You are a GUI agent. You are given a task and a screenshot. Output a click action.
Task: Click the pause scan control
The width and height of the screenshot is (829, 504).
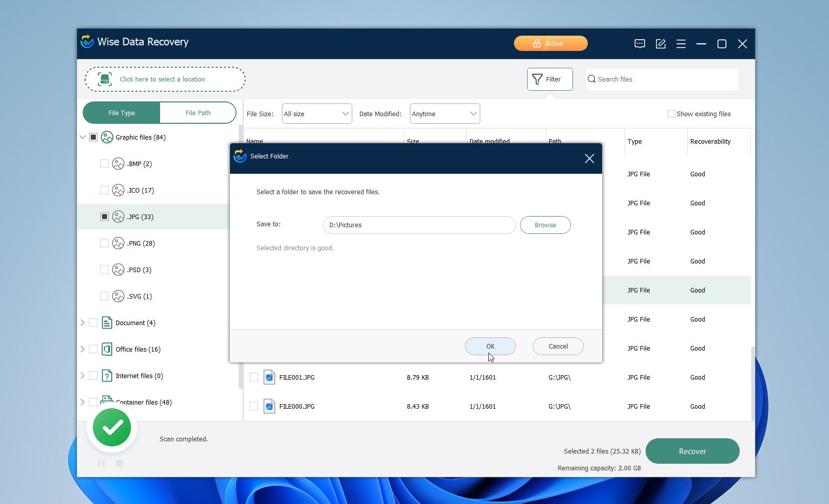click(x=101, y=463)
